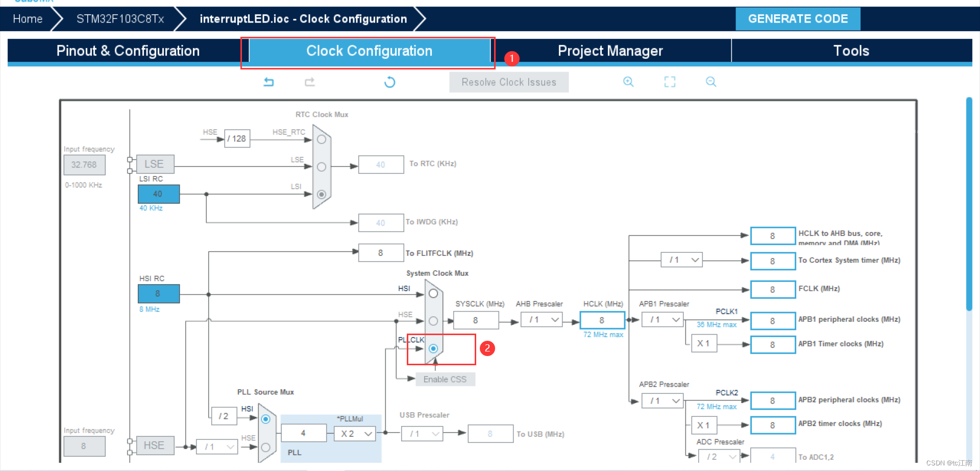Open the PLLMul X 2 dropdown

(355, 434)
